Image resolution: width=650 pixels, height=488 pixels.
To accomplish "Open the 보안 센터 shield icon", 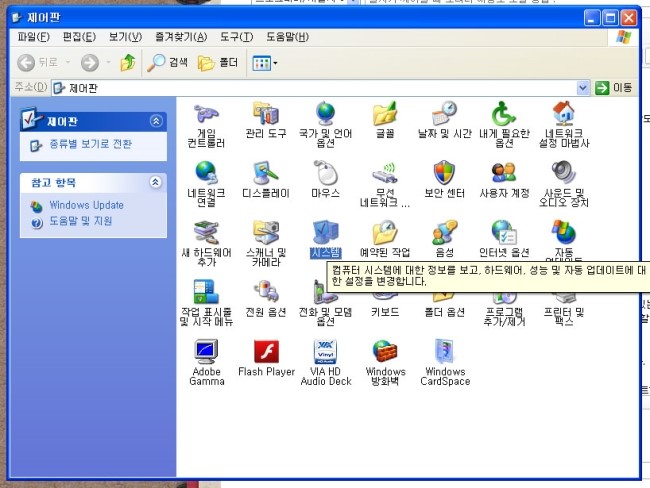I will coord(444,174).
